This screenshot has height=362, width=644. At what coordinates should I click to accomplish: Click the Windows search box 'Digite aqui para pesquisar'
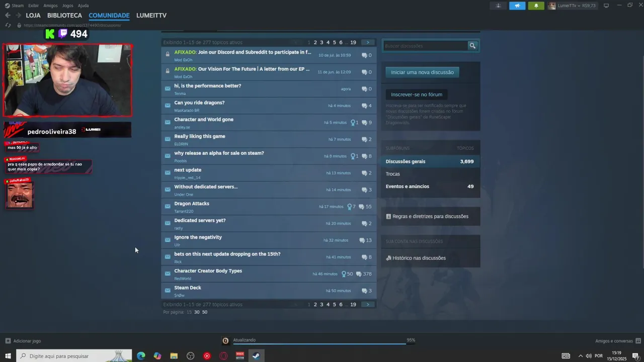pos(74,356)
